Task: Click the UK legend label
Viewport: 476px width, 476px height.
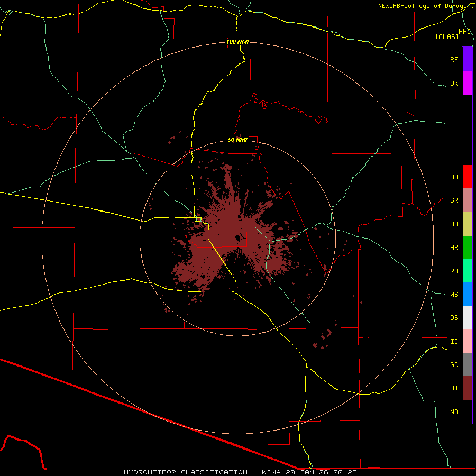Action: (454, 83)
